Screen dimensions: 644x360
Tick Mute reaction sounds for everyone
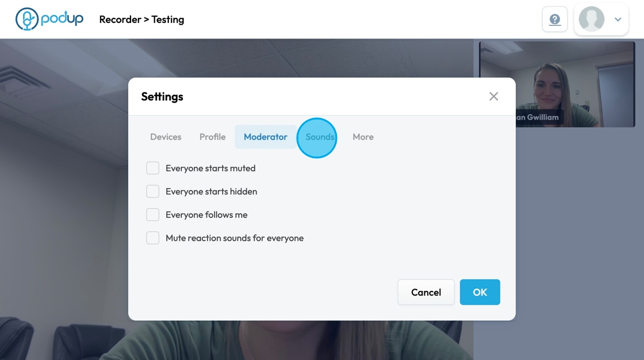click(153, 238)
